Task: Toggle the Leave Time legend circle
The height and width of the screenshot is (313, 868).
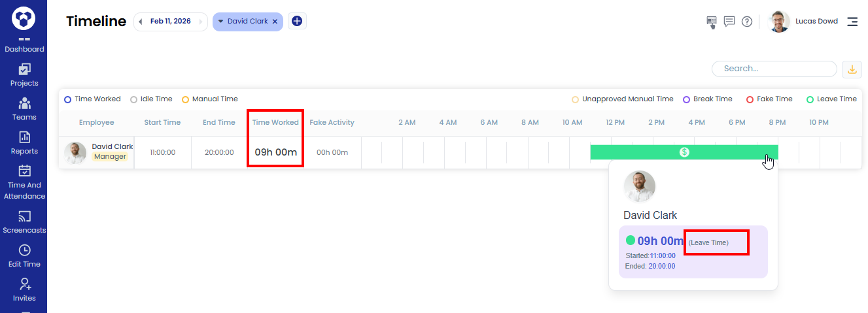Action: coord(810,99)
